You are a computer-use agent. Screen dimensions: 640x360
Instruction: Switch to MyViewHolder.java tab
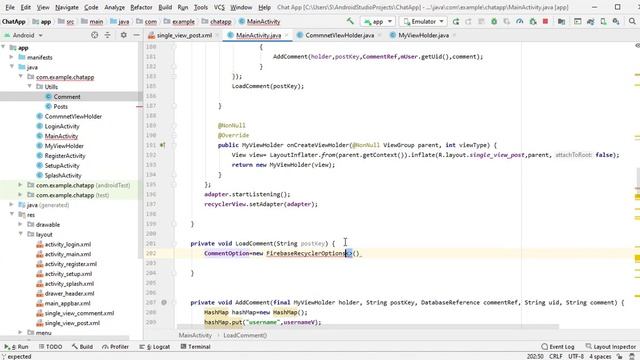(423, 35)
